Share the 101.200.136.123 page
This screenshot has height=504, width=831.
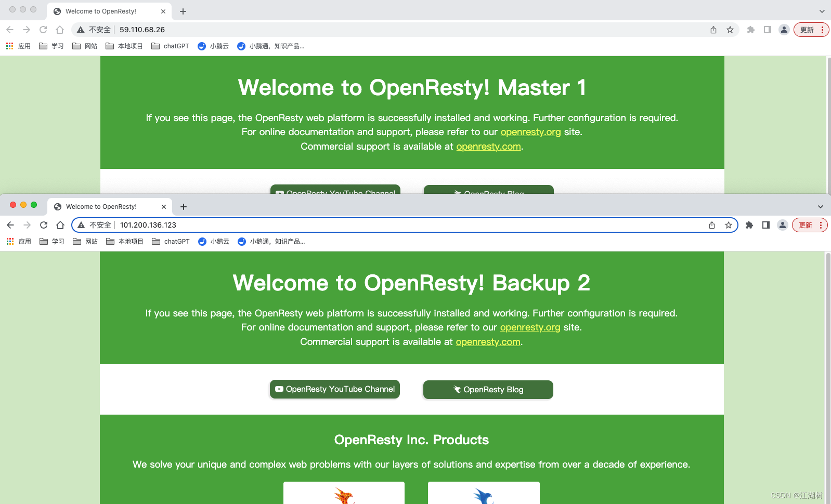(712, 225)
